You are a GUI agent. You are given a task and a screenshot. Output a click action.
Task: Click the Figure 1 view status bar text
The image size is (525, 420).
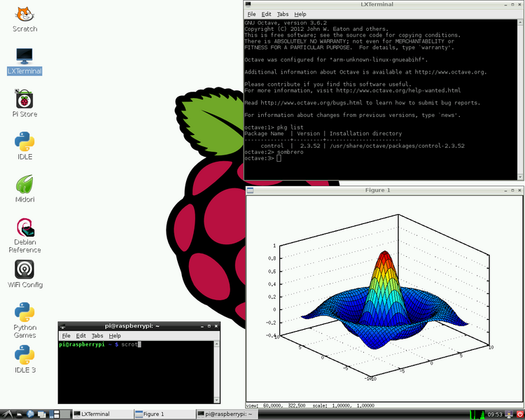pyautogui.click(x=310, y=405)
